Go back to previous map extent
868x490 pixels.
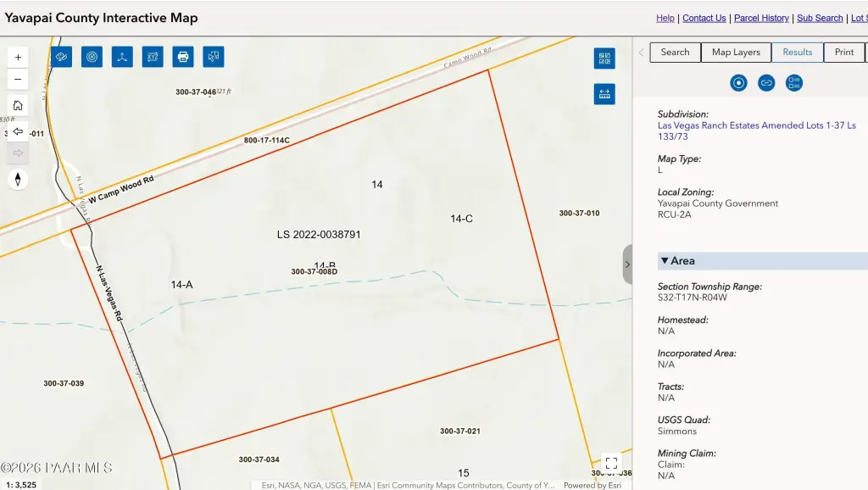(18, 131)
